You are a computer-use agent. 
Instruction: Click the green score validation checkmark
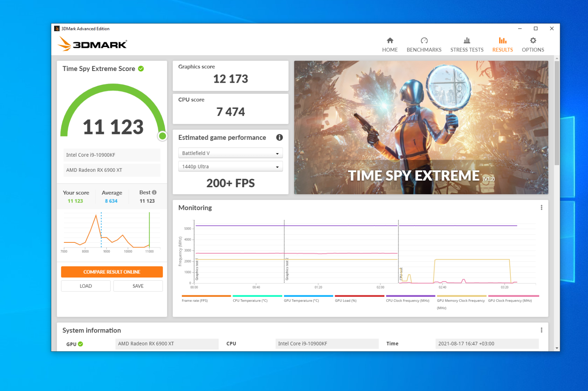click(141, 69)
